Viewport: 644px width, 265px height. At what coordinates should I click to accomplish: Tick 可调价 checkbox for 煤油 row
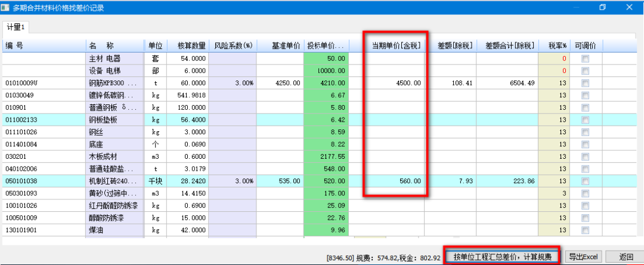pyautogui.click(x=585, y=230)
